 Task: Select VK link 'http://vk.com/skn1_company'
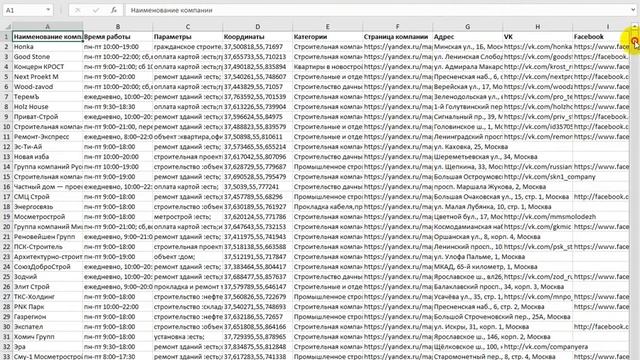[x=538, y=177]
